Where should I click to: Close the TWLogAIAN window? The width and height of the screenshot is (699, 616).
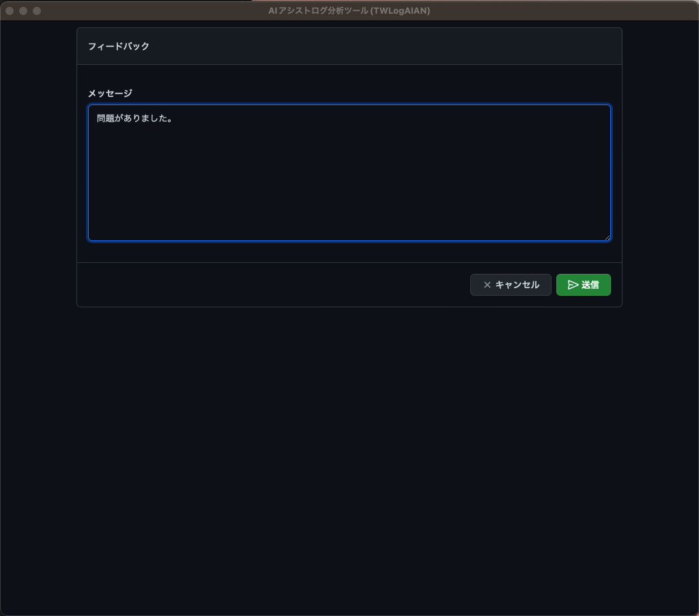(x=10, y=11)
